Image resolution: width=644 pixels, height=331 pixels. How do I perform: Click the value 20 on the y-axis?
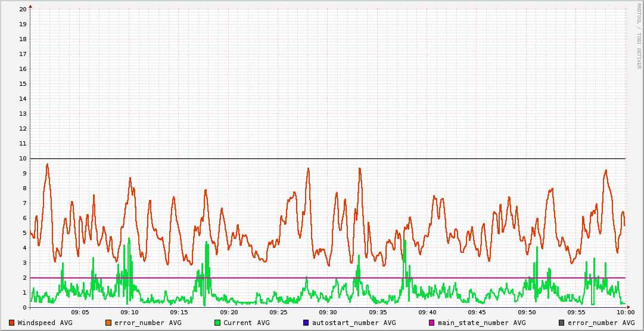pyautogui.click(x=22, y=9)
